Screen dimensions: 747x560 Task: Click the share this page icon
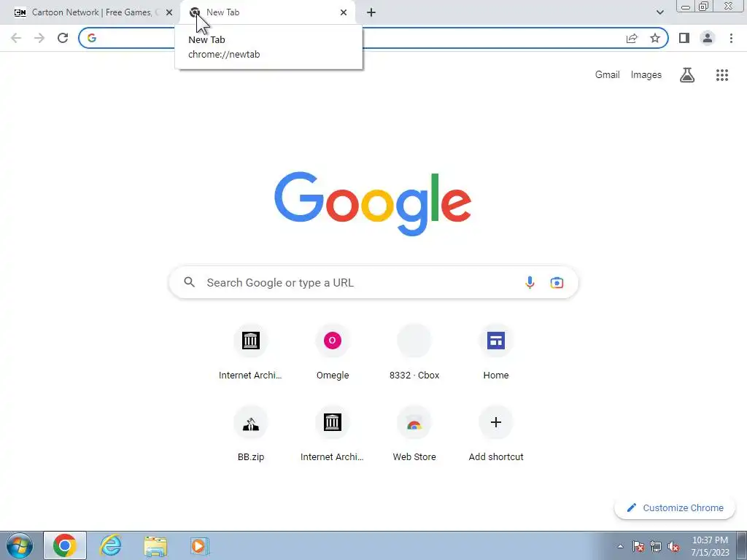[632, 38]
